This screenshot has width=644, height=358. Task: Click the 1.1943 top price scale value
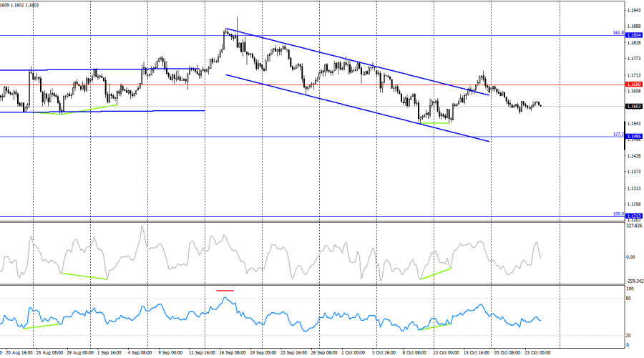tap(633, 10)
